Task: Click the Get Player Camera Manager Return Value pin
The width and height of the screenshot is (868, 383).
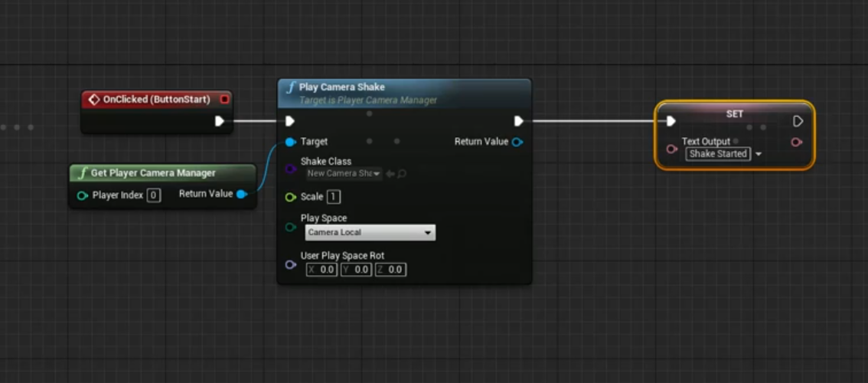Action: (x=241, y=194)
